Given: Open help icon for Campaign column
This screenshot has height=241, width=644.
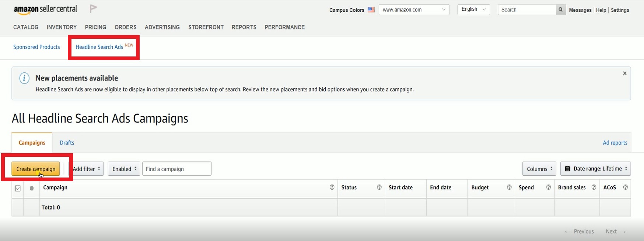Looking at the screenshot, I should [x=332, y=187].
